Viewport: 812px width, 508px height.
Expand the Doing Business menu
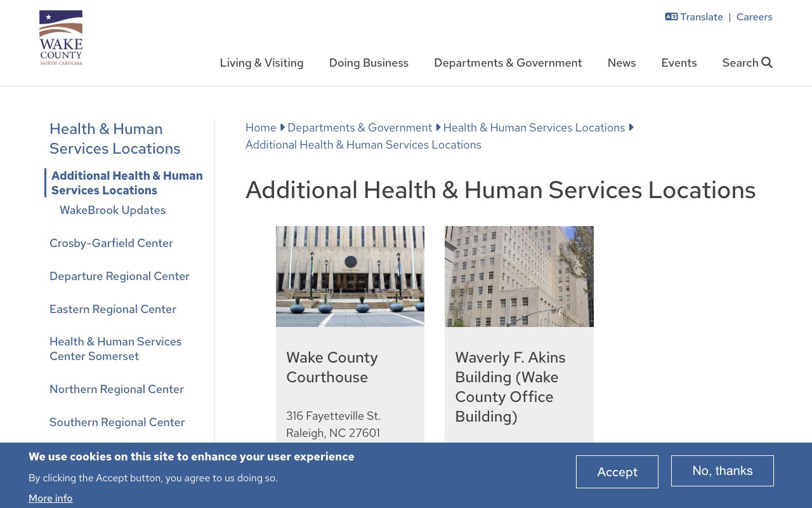click(369, 62)
